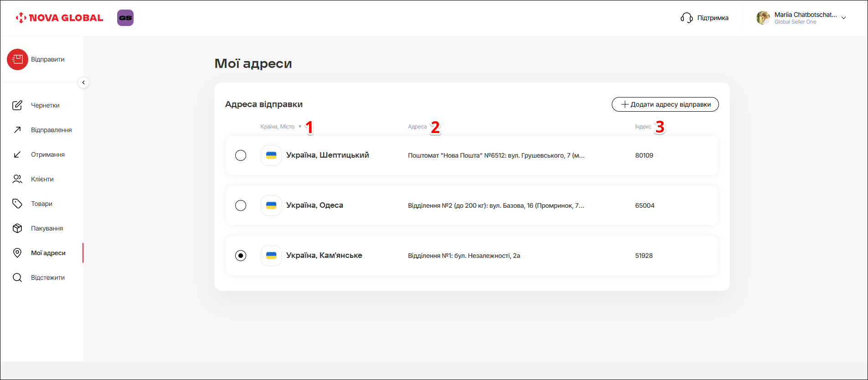This screenshot has height=380, width=868.
Task: Click Додати адресу відправки button
Action: pos(665,104)
